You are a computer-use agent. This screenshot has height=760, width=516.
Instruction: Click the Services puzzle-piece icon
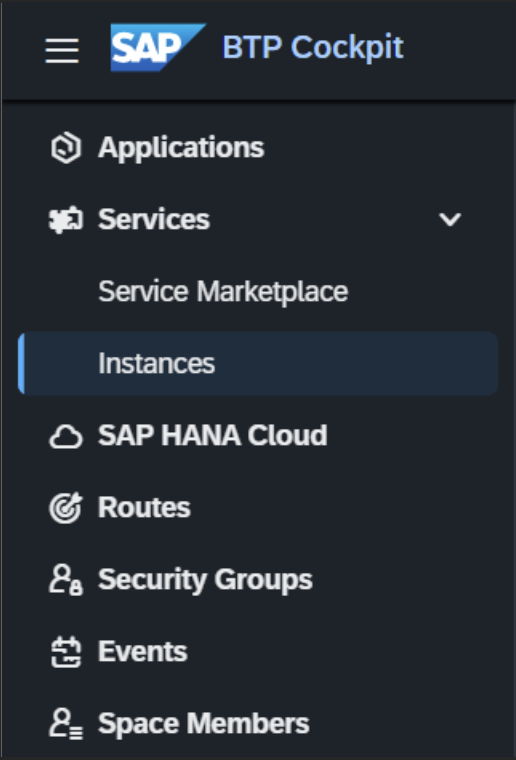[x=66, y=220]
